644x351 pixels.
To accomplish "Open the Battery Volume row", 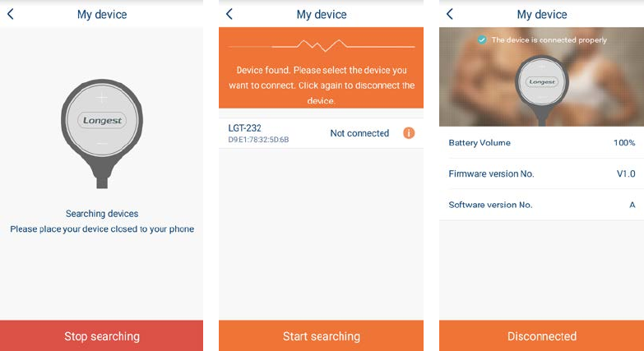I will pyautogui.click(x=541, y=142).
